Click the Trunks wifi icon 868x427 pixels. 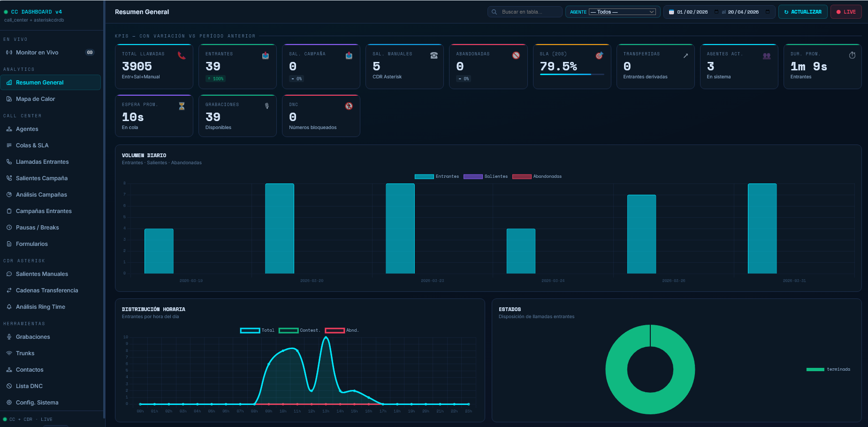pos(9,353)
